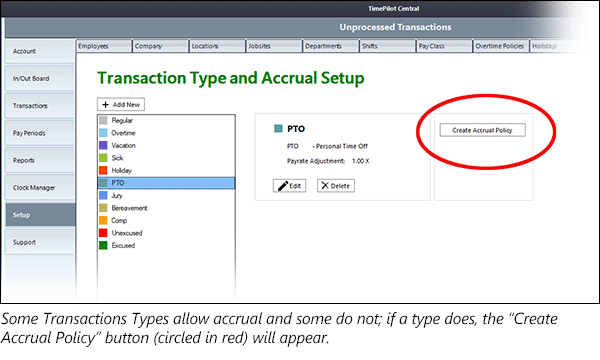Image resolution: width=600 pixels, height=360 pixels.
Task: Click the Unprocessed Transactions header
Action: [395, 27]
